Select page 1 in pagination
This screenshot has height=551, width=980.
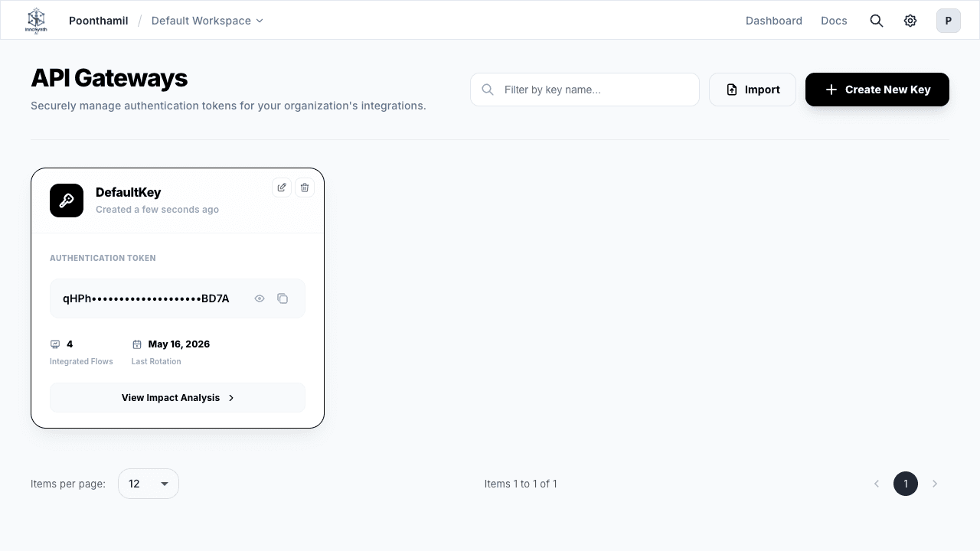tap(906, 484)
